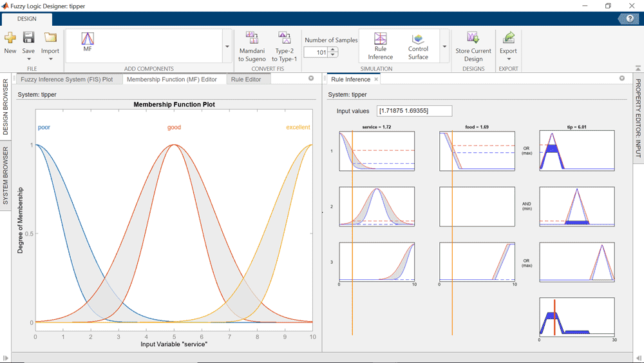Viewport: 644px width, 363px height.
Task: Click the empty rule 2 food plot
Action: click(x=477, y=206)
